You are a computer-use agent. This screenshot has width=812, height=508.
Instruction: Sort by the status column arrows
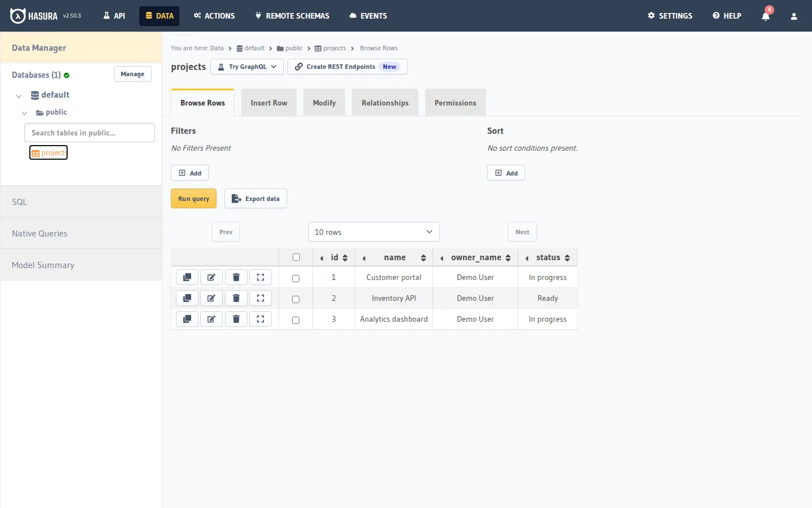tap(567, 258)
